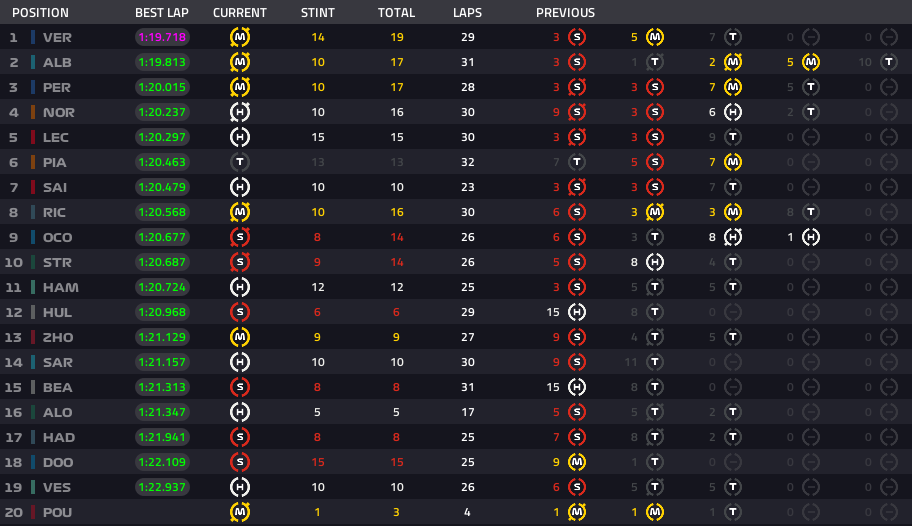Click OCO's current soft tyre icon
This screenshot has height=526, width=912.
click(x=240, y=237)
